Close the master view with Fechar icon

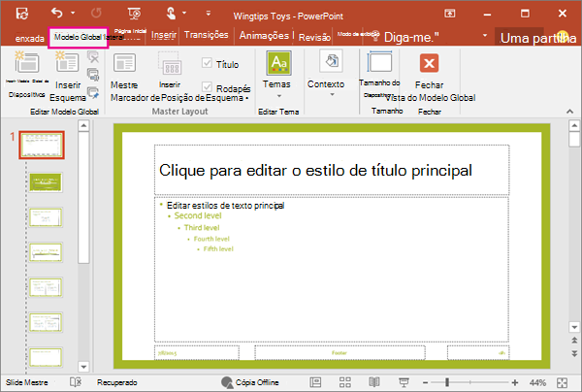pos(429,63)
